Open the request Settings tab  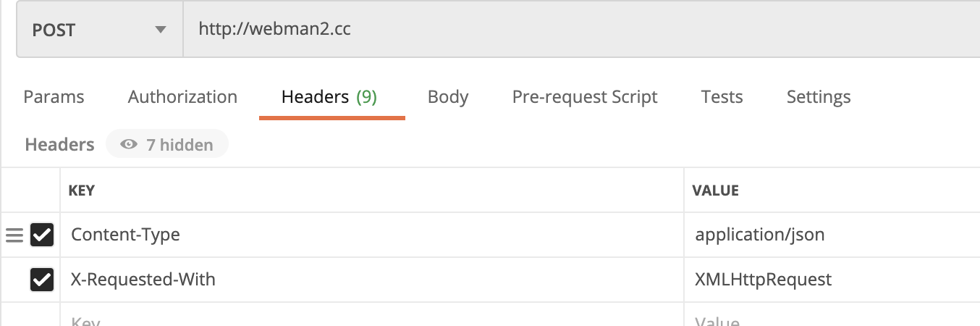pyautogui.click(x=819, y=97)
